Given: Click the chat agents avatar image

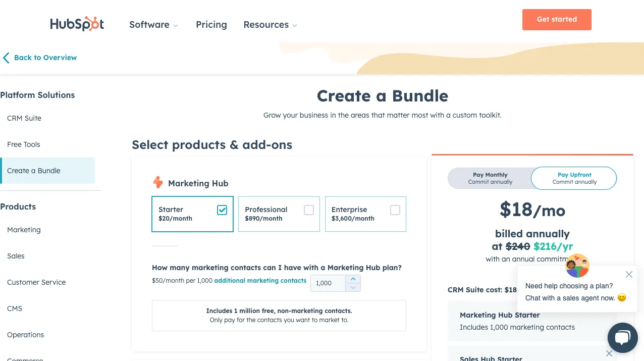Looking at the screenshot, I should pos(577,266).
